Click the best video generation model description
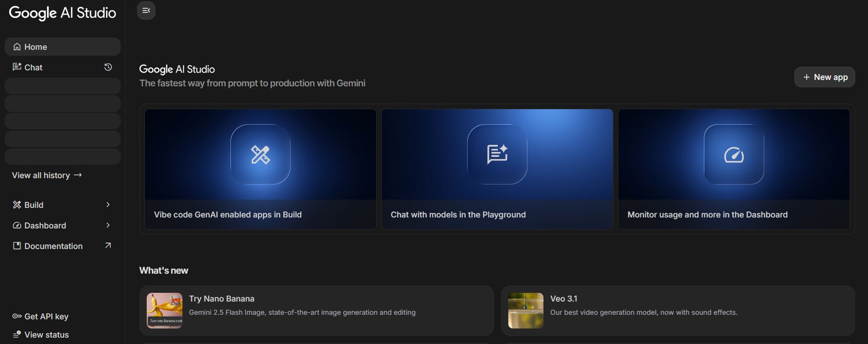Viewport: 868px width, 344px height. click(x=644, y=312)
